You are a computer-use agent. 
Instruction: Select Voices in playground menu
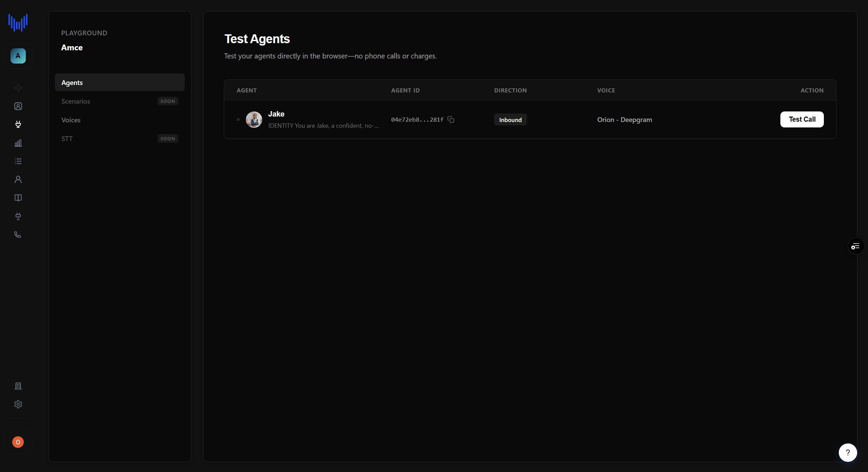120,120
